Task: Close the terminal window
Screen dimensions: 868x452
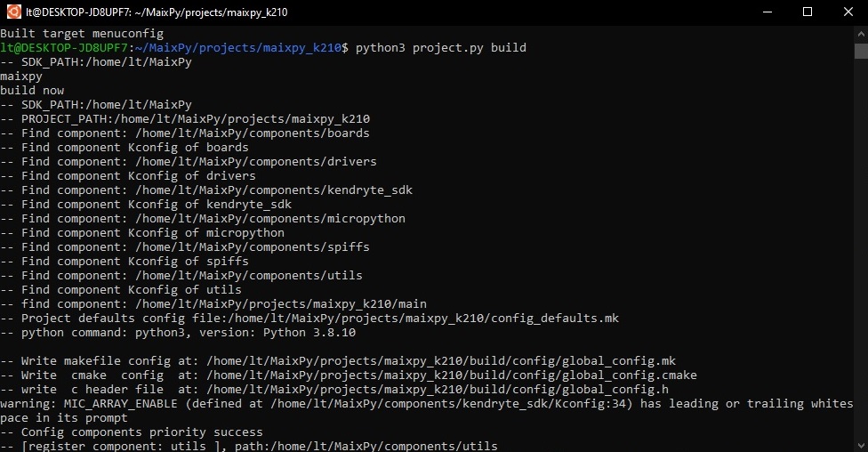Action: tap(848, 12)
